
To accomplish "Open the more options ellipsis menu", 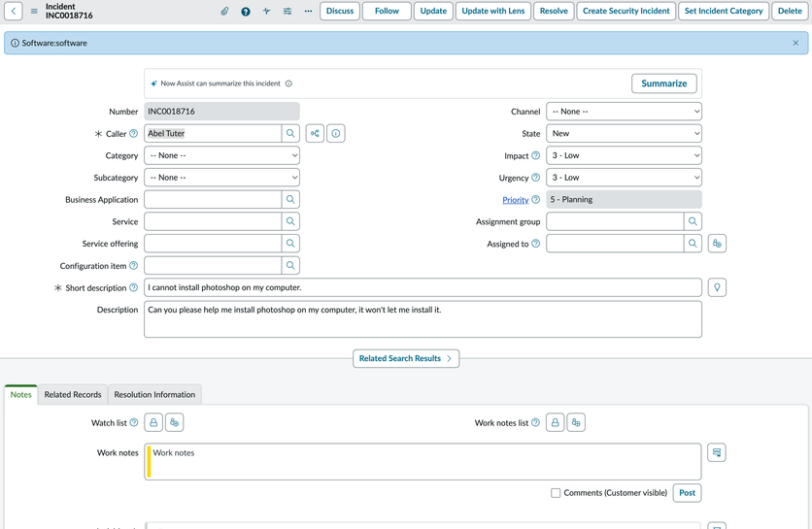I will pos(308,12).
